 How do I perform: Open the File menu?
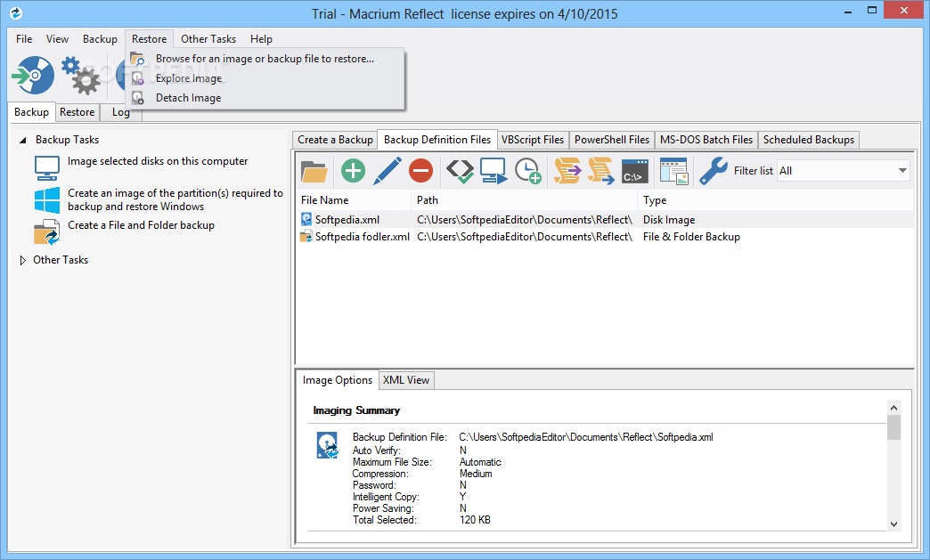coord(24,39)
